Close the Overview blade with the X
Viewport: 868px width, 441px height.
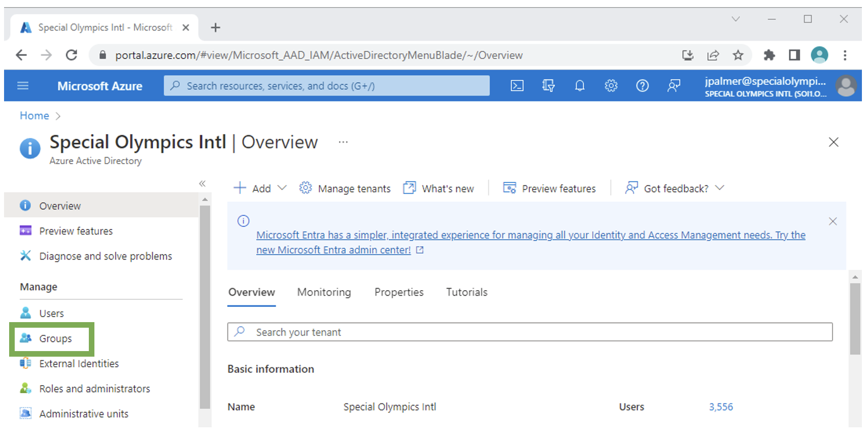833,142
